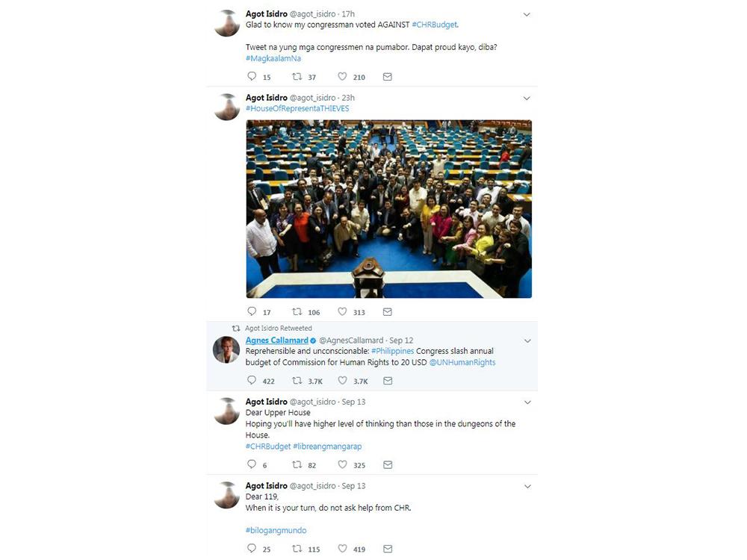Expand options for the Agnes Callamard tweet

(527, 341)
